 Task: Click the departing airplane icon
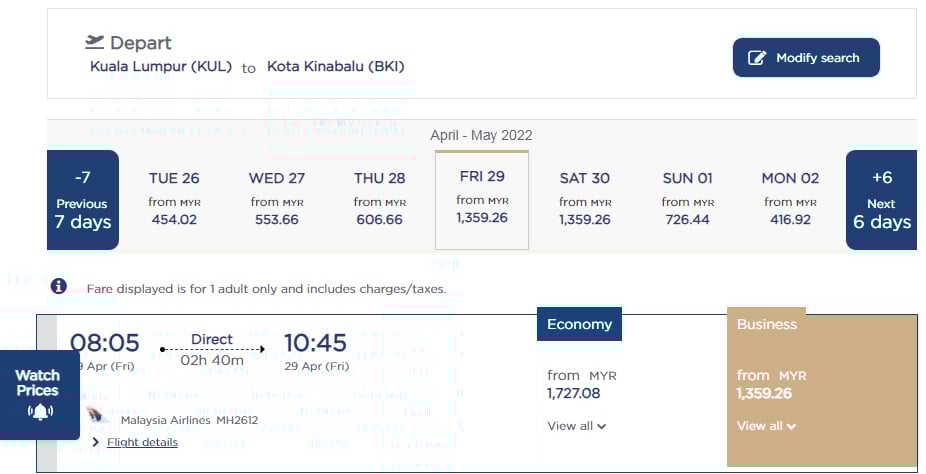click(x=95, y=42)
